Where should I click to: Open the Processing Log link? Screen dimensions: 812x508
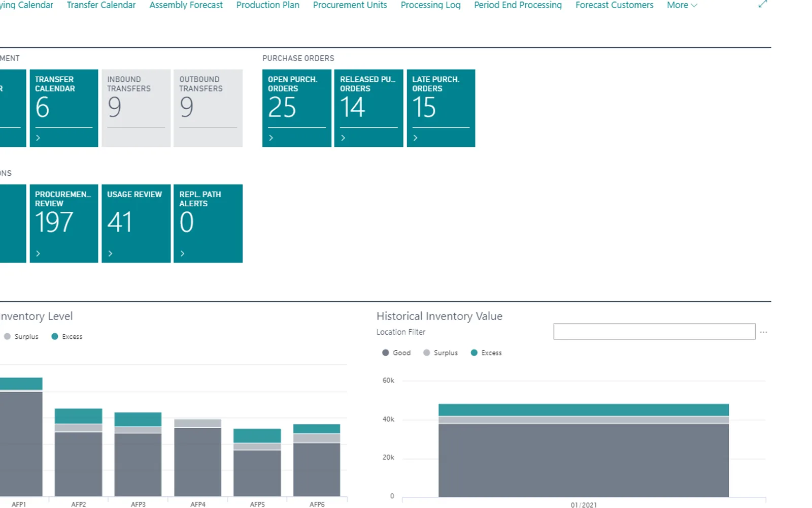coord(430,5)
